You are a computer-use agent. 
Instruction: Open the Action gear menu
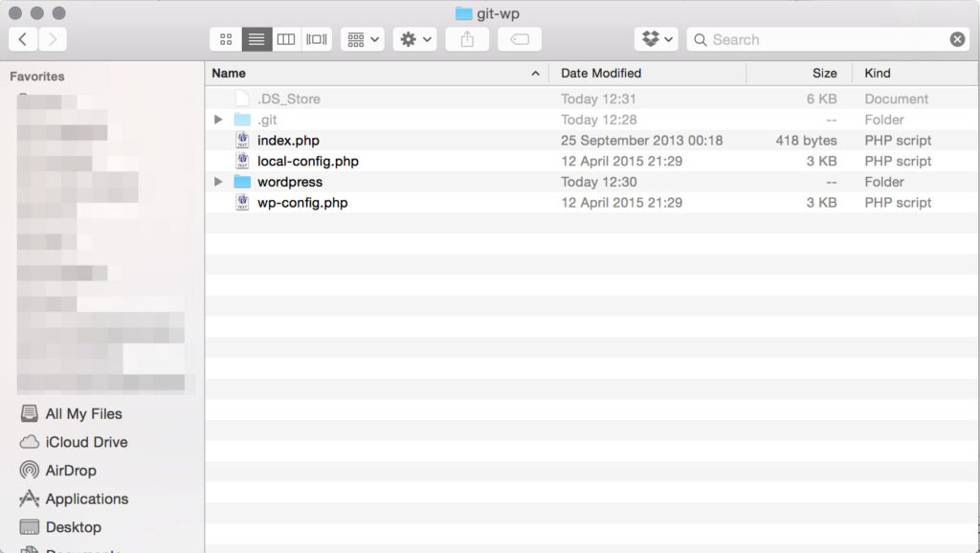[x=415, y=39]
